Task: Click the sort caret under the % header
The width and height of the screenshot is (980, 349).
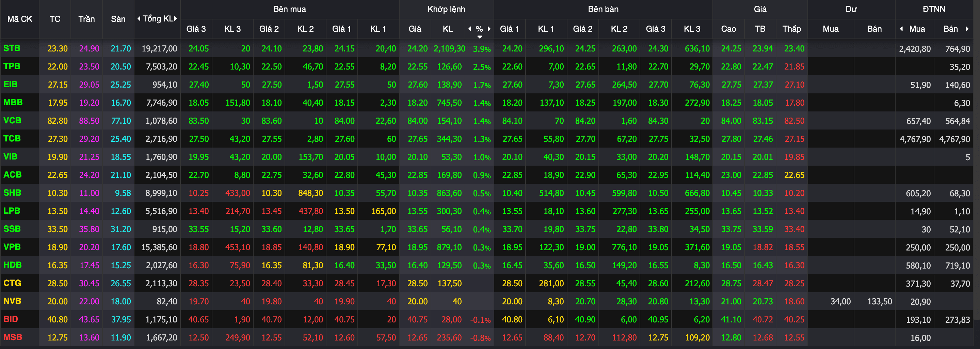Action: (x=480, y=37)
